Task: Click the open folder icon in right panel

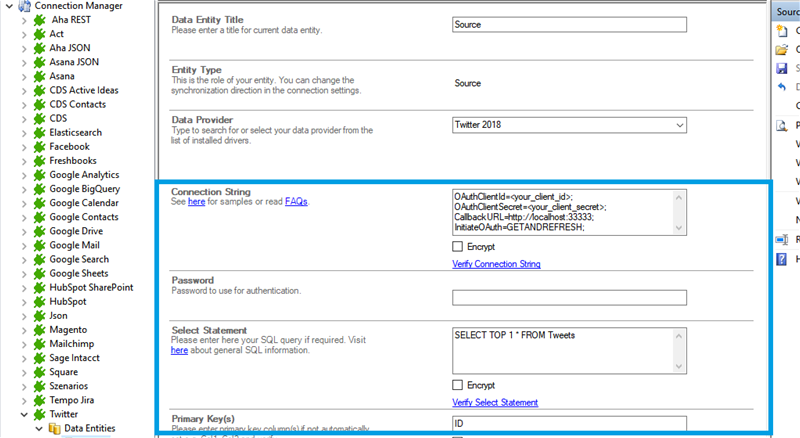Action: 782,49
